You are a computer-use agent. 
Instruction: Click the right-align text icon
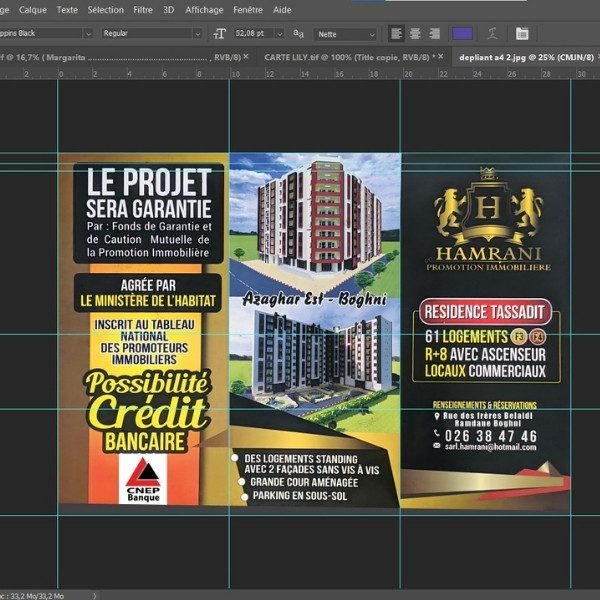coord(434,33)
